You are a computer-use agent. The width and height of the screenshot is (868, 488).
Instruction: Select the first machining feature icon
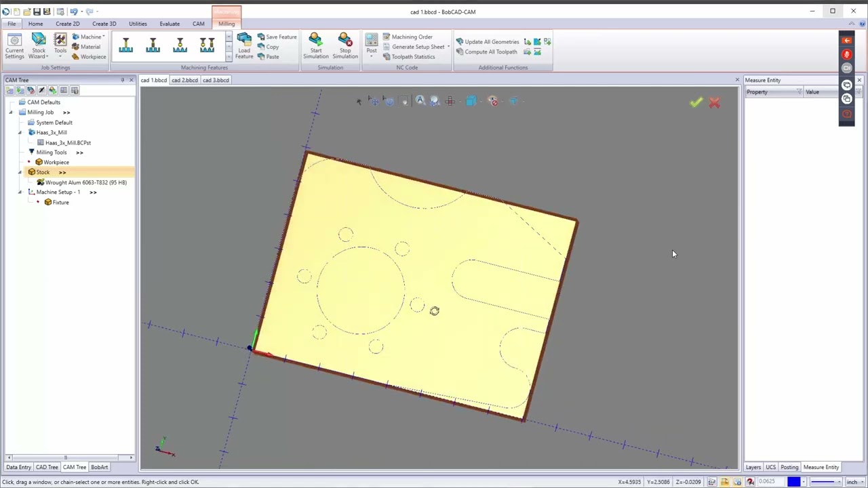pos(125,45)
